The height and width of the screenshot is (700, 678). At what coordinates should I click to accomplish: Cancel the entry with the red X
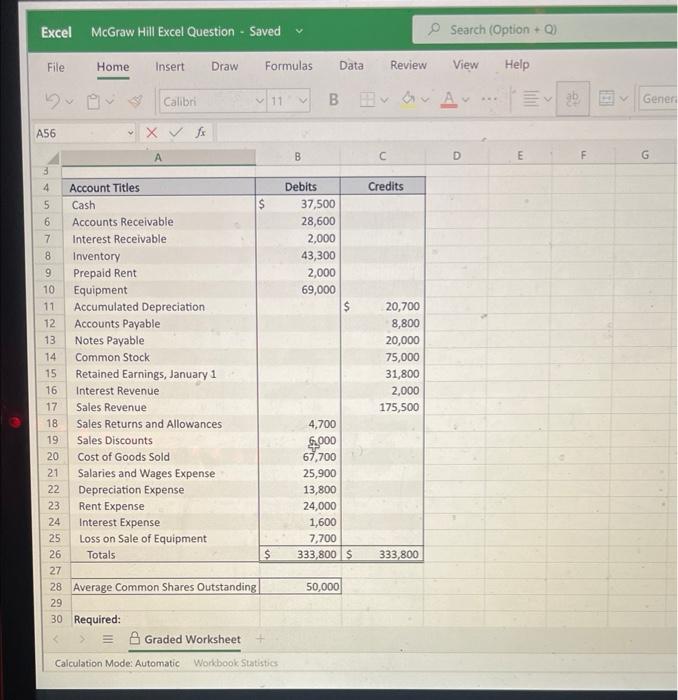(x=152, y=133)
